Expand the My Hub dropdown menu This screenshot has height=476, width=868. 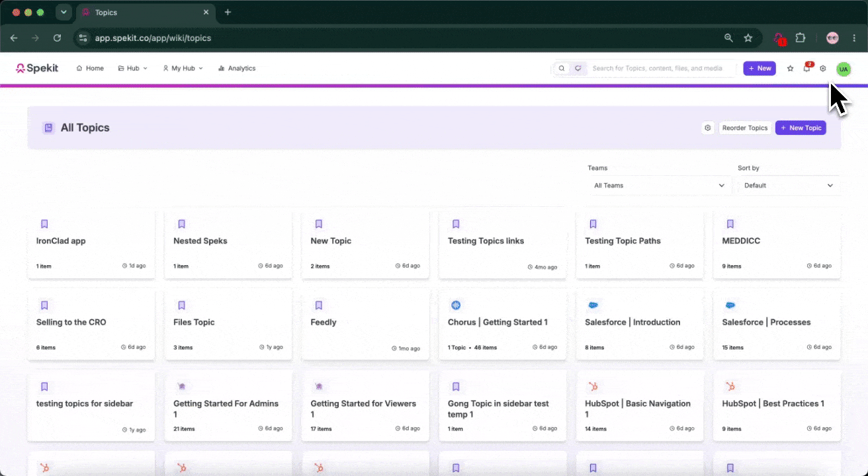183,68
